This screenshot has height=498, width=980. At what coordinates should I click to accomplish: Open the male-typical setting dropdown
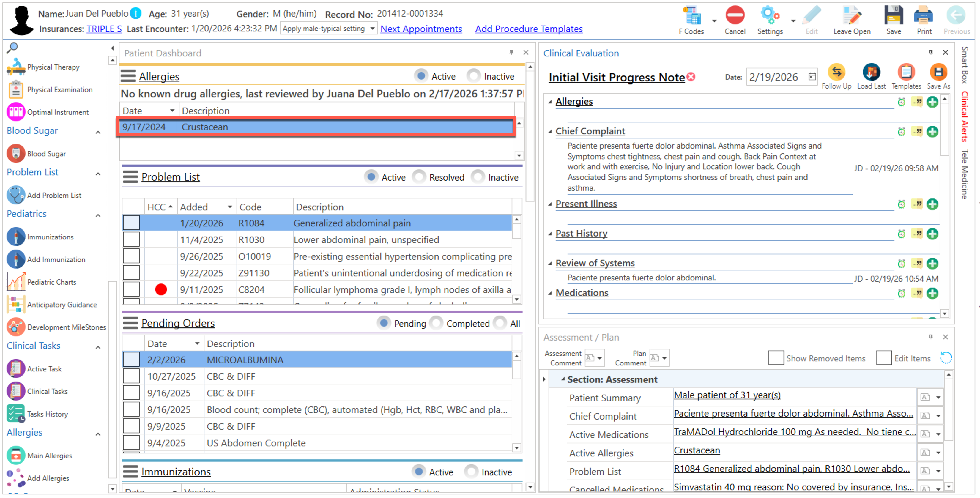pos(372,29)
